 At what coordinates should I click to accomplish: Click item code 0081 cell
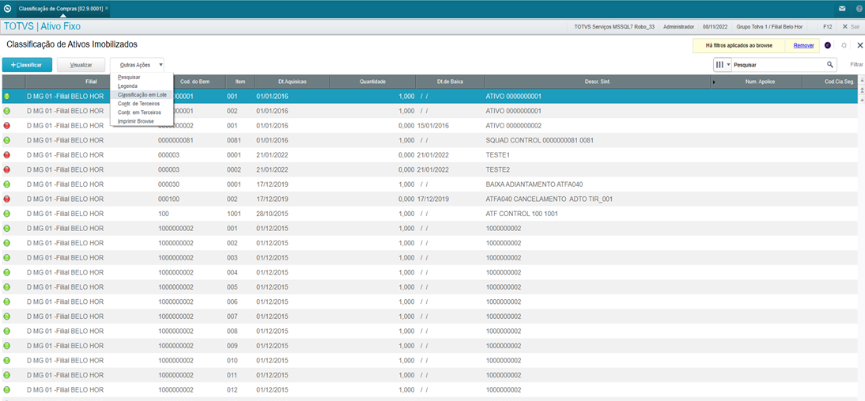(x=233, y=140)
